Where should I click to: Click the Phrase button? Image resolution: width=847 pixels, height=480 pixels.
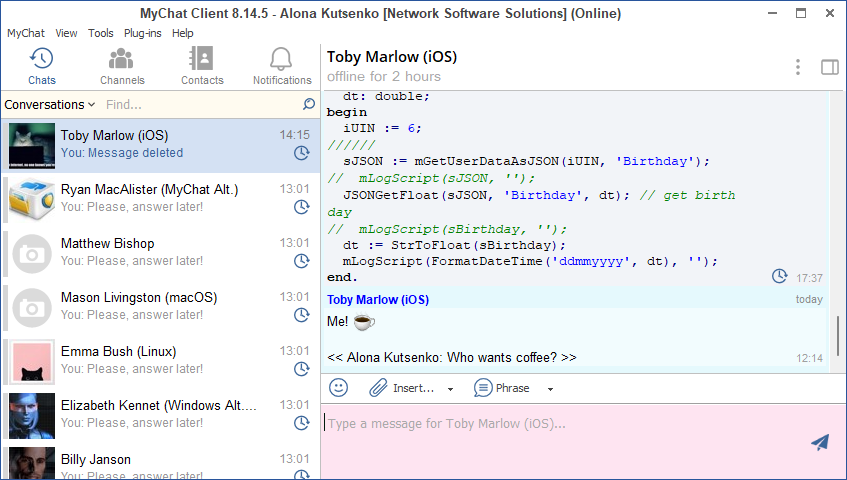point(502,388)
